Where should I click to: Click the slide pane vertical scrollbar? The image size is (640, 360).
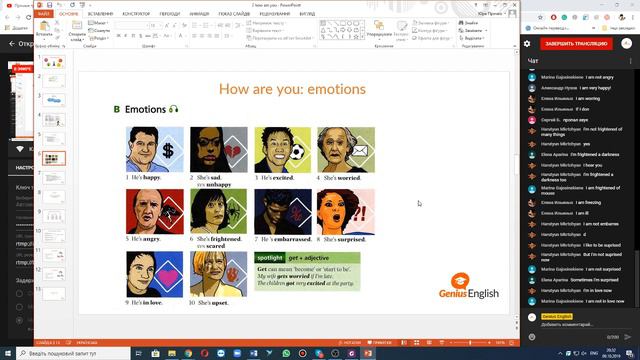coord(517,164)
